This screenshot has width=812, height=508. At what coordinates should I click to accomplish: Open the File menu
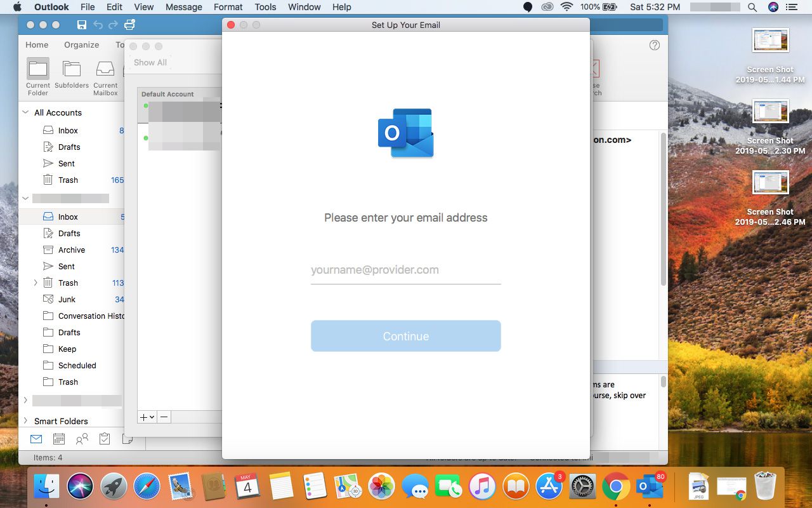click(88, 7)
